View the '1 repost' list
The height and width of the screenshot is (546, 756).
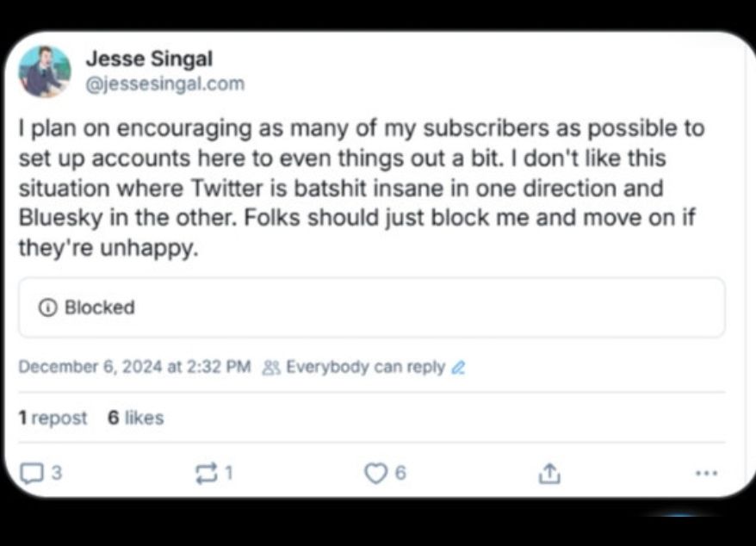[53, 418]
